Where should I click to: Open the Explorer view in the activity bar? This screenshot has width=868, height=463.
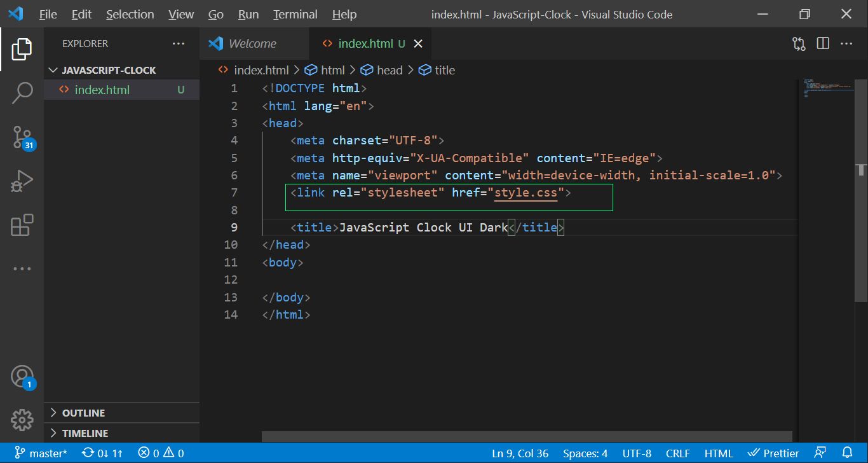[x=22, y=49]
